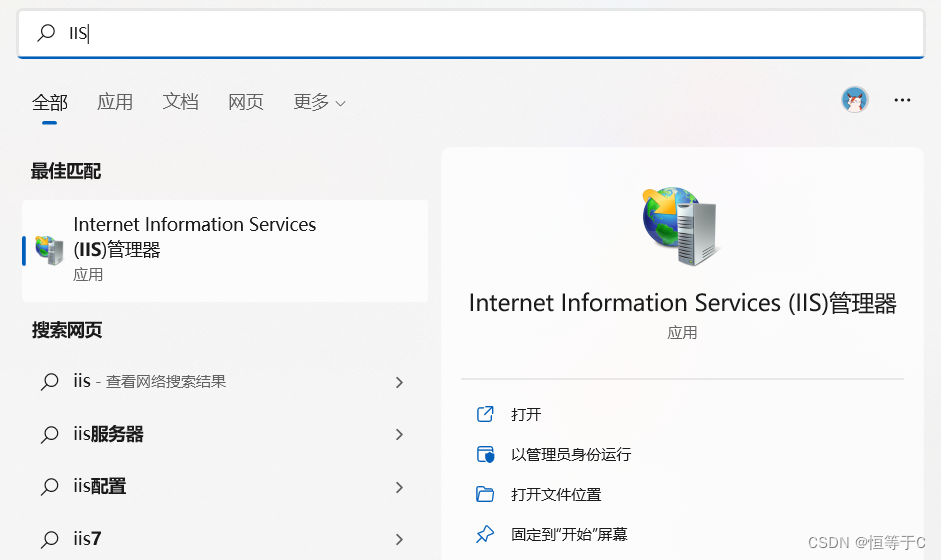941x560 pixels.
Task: Open the three-dots options menu
Action: click(x=902, y=100)
